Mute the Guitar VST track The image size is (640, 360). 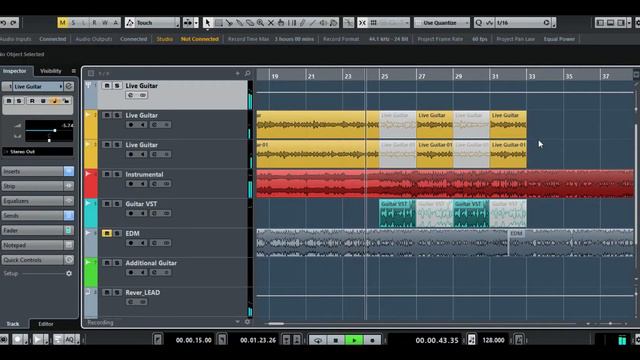pos(107,204)
